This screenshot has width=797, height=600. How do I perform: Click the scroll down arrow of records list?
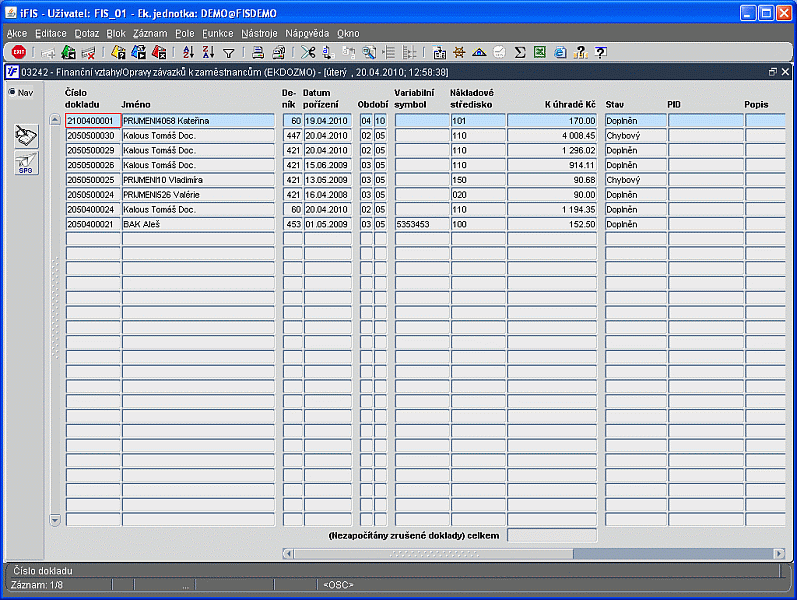[55, 520]
